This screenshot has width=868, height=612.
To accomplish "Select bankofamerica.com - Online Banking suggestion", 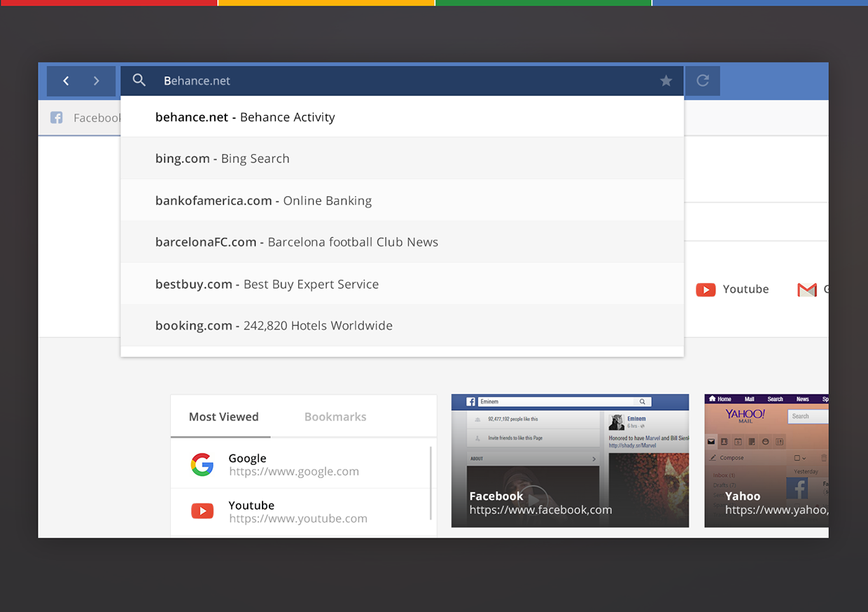I will pyautogui.click(x=402, y=200).
